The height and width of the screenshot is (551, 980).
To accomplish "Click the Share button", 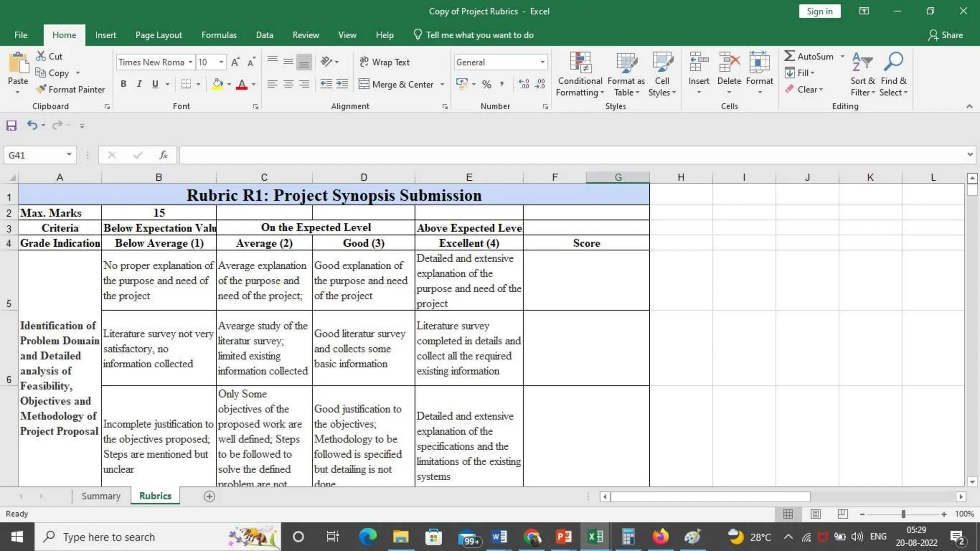I will point(946,35).
